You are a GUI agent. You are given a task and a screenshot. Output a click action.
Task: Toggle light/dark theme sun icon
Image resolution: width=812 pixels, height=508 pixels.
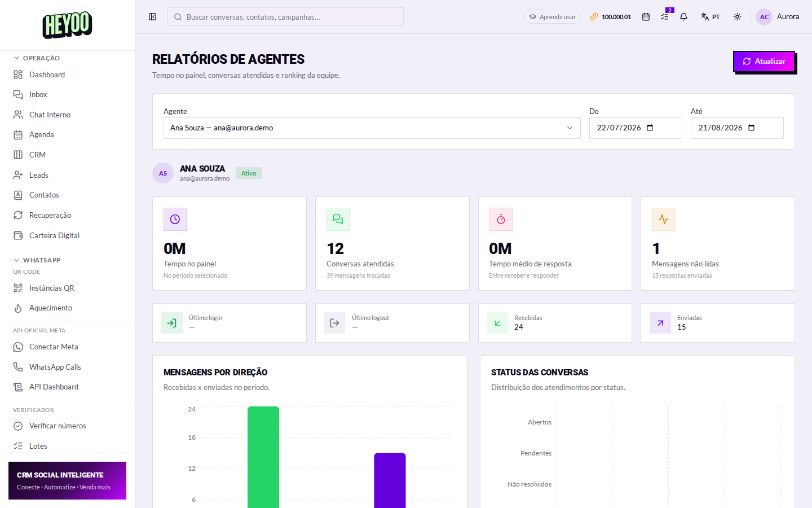click(x=737, y=17)
